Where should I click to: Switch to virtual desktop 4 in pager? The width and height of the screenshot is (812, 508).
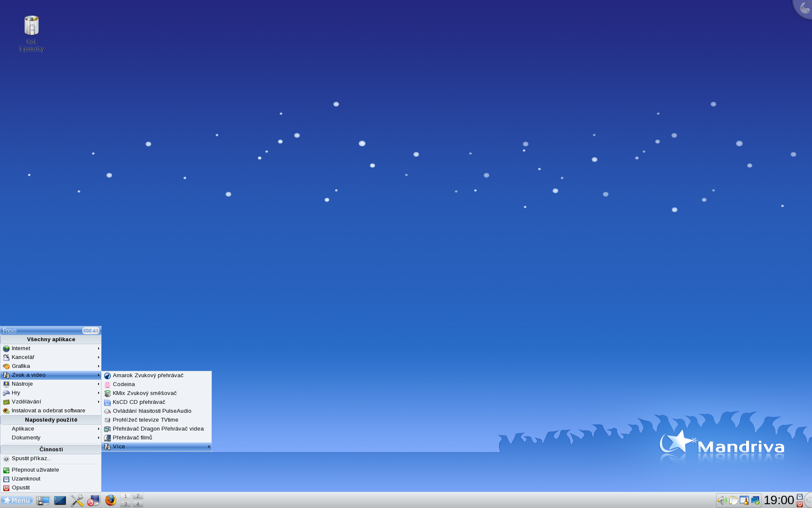tap(138, 504)
